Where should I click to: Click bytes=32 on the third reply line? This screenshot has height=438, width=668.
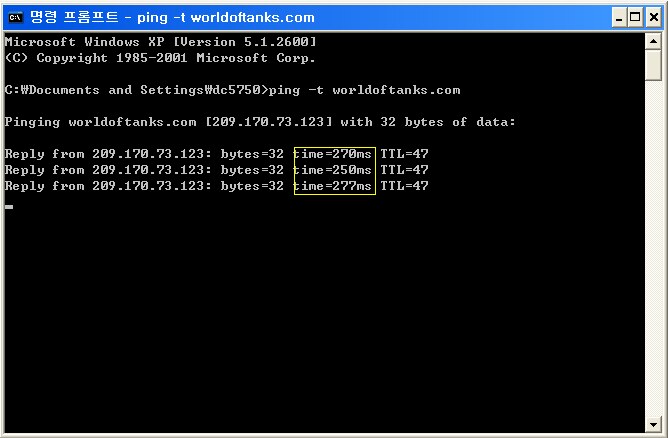(252, 186)
